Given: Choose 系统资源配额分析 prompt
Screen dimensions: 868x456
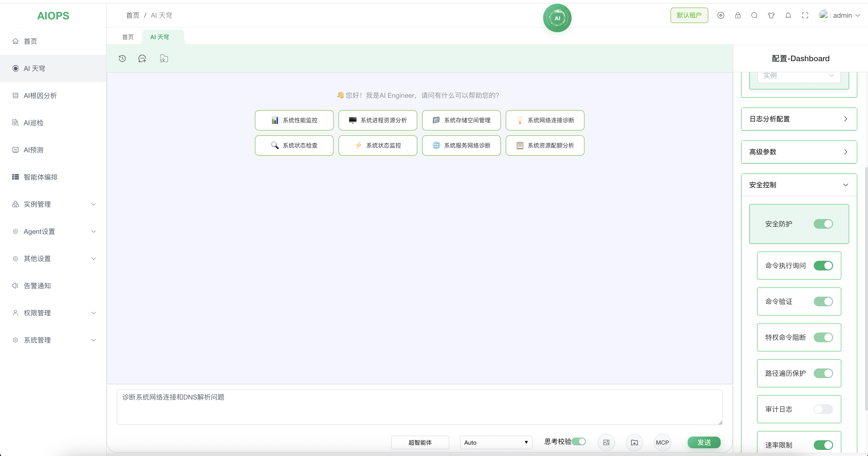Looking at the screenshot, I should coord(545,145).
